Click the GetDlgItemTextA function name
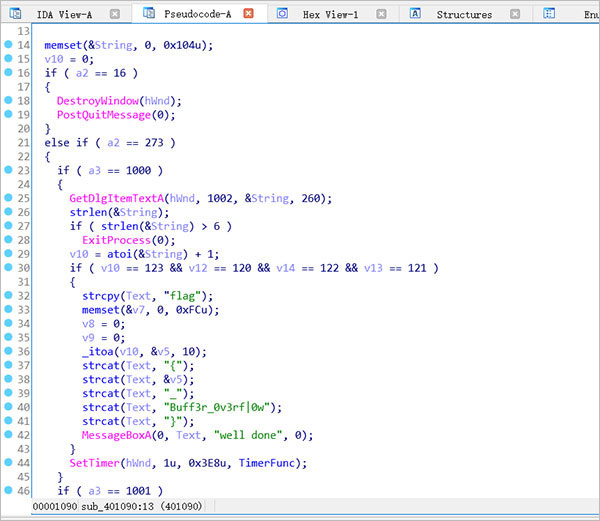This screenshot has height=521, width=600. pos(116,198)
